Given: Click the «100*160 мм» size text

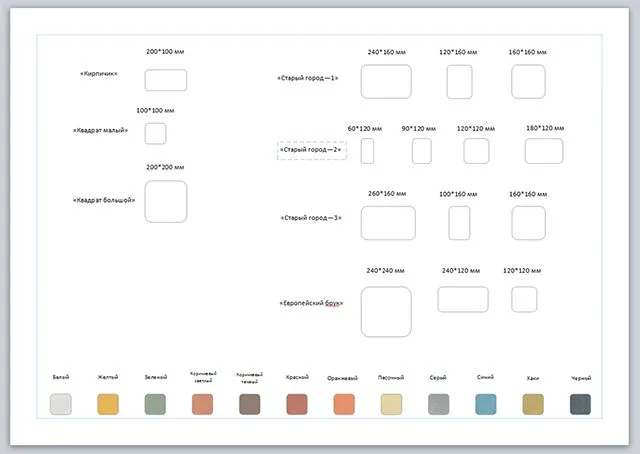Looking at the screenshot, I should point(458,194).
